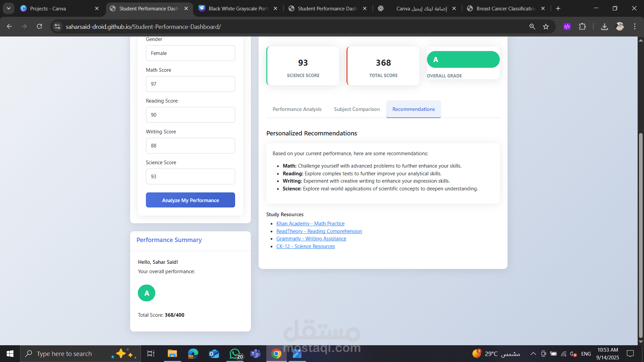The height and width of the screenshot is (362, 644).
Task: Open the CK-12 - Science Resources link
Action: coord(305,246)
